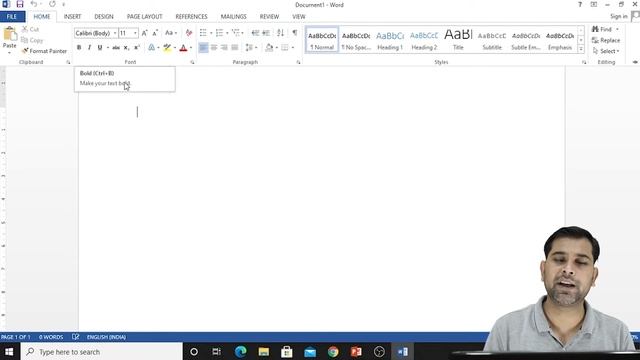Switch to the DESIGN tab
The height and width of the screenshot is (360, 640).
pyautogui.click(x=104, y=17)
